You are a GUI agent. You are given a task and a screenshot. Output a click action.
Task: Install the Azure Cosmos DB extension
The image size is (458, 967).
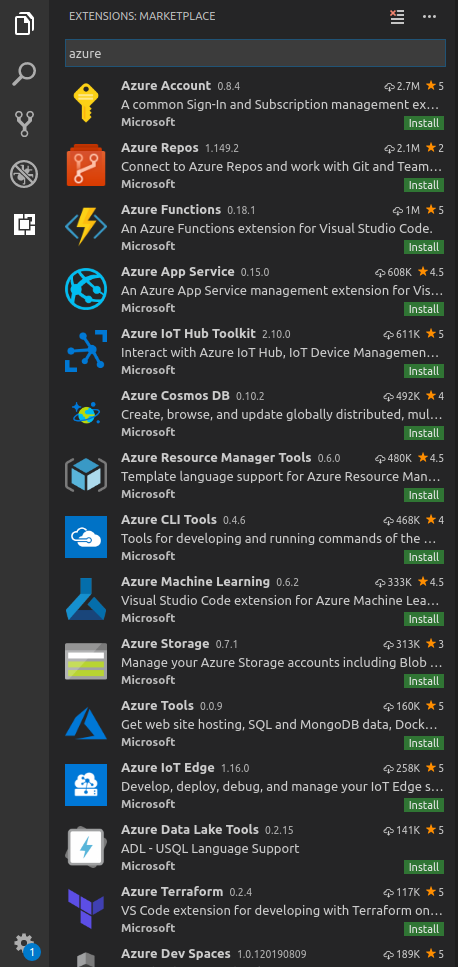(x=424, y=433)
